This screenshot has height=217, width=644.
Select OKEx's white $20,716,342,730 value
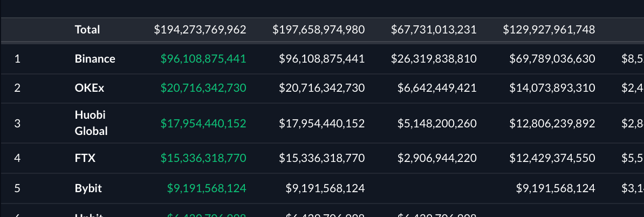[x=321, y=88]
